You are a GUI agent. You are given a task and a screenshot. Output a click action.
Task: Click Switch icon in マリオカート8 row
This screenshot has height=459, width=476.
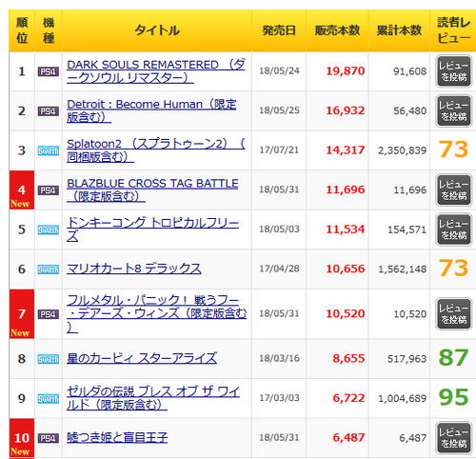tap(49, 269)
